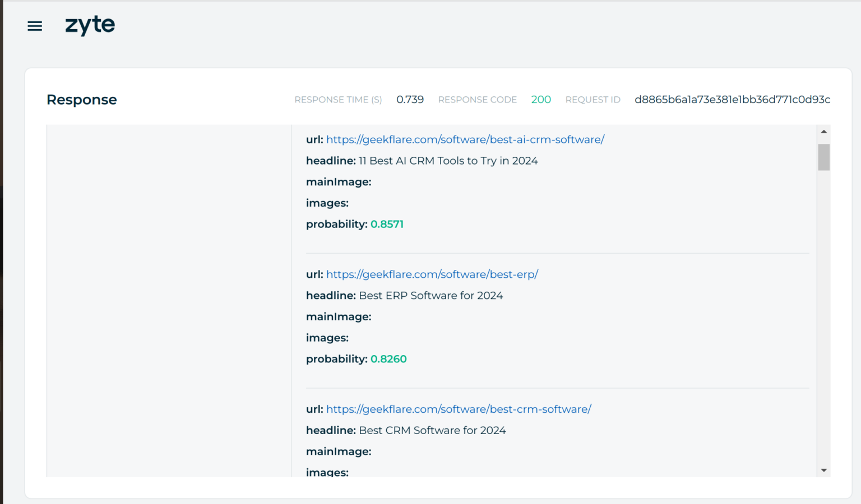861x504 pixels.
Task: Select the request ID value
Action: pyautogui.click(x=732, y=100)
